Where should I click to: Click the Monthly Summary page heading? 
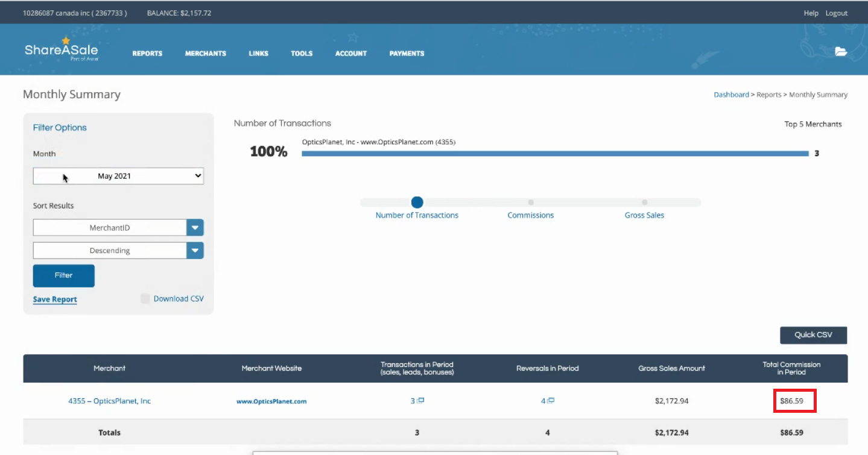coord(72,95)
